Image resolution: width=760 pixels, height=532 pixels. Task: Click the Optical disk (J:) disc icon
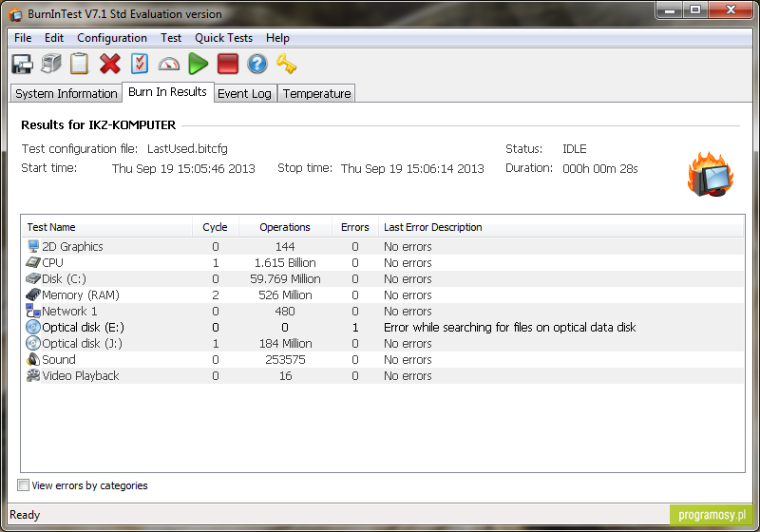click(x=33, y=343)
